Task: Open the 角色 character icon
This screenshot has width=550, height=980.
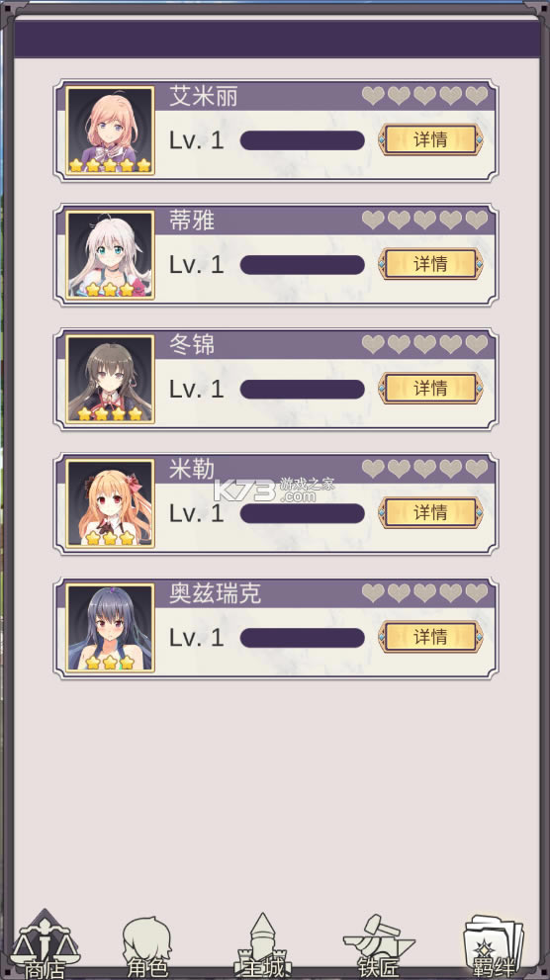Action: pos(146,946)
